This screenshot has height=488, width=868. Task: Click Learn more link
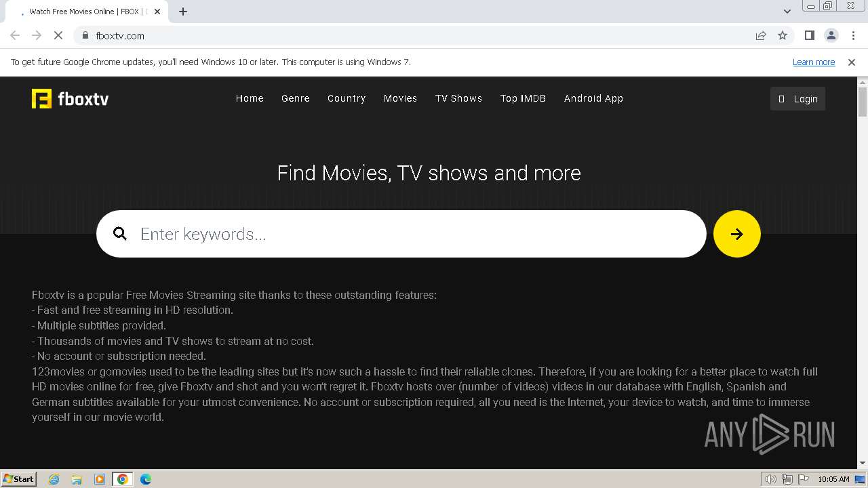pos(814,62)
